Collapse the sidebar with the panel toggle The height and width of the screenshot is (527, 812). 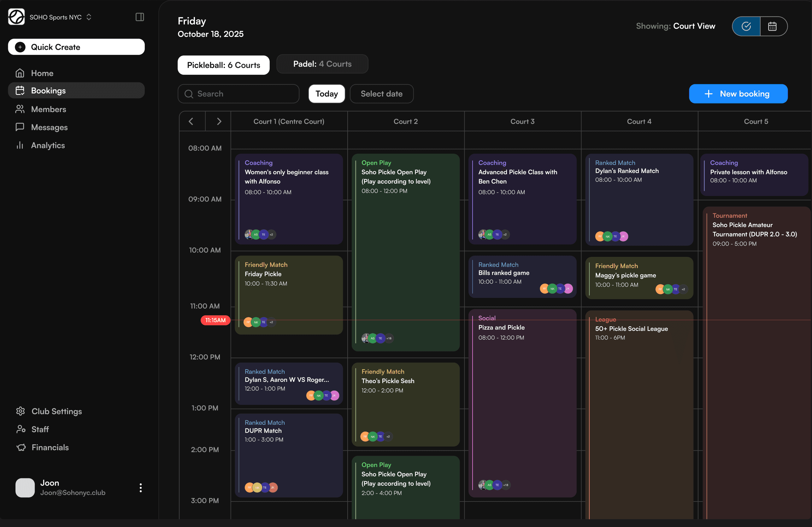tap(139, 17)
